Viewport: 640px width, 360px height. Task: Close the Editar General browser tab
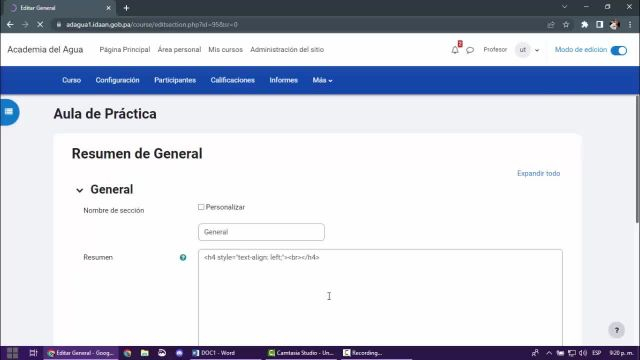pos(108,8)
